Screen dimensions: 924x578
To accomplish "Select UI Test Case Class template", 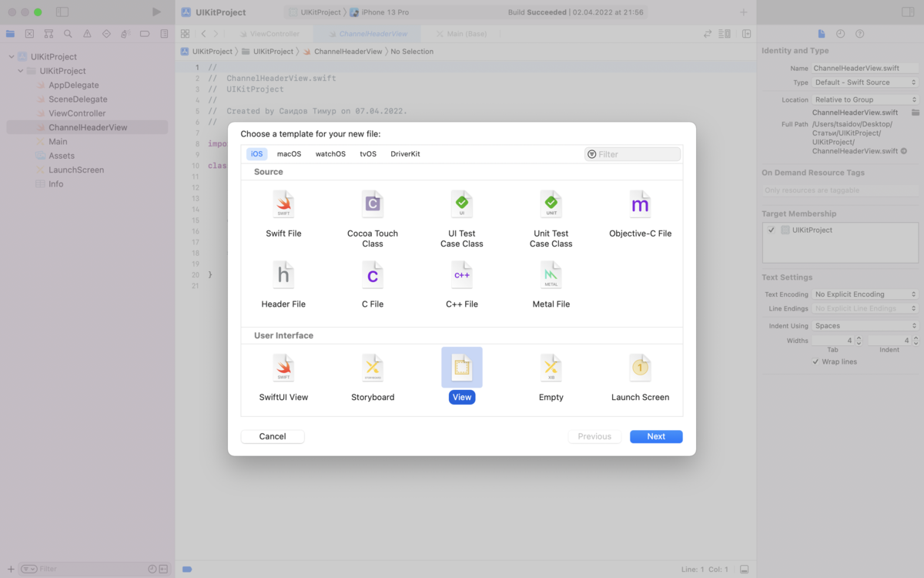I will pyautogui.click(x=462, y=218).
